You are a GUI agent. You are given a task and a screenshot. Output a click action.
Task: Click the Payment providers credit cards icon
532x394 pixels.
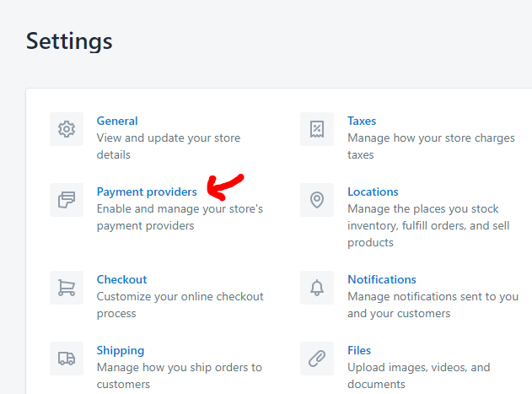click(x=67, y=200)
